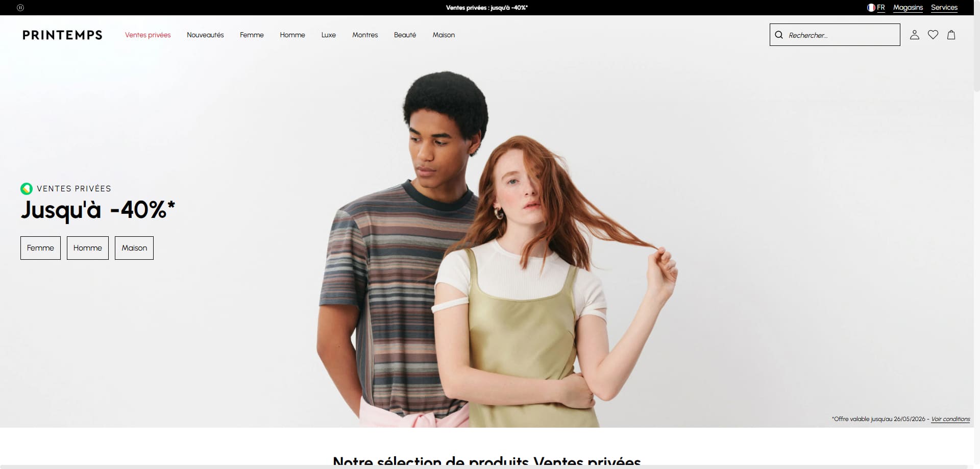Viewport: 980px width, 469px height.
Task: Pause the top banner carousel
Action: click(20, 8)
